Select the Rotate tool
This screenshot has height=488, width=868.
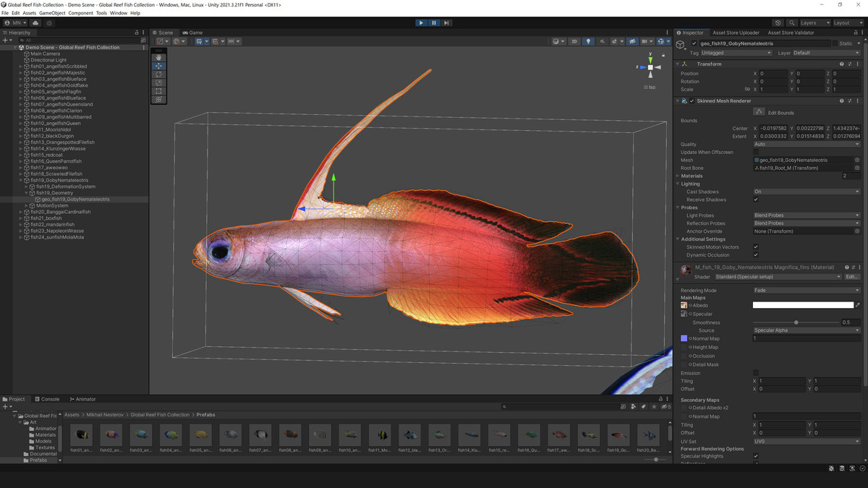pos(158,75)
